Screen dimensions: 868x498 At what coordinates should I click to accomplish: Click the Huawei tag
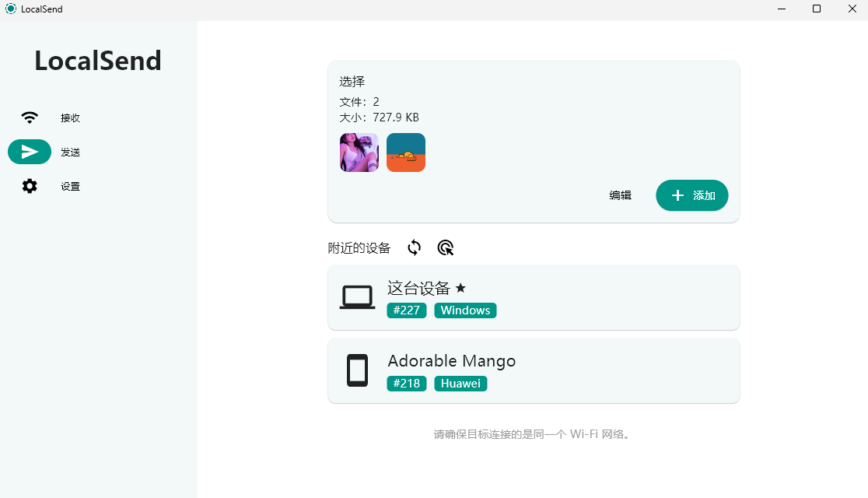click(460, 384)
